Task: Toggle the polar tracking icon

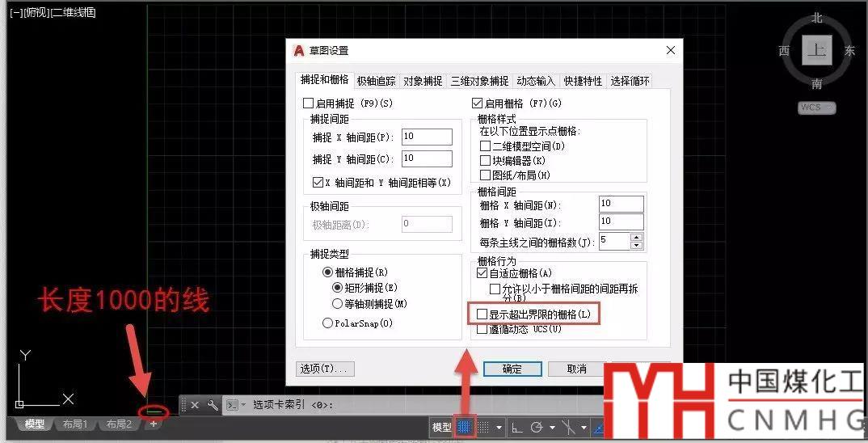Action: coord(536,427)
